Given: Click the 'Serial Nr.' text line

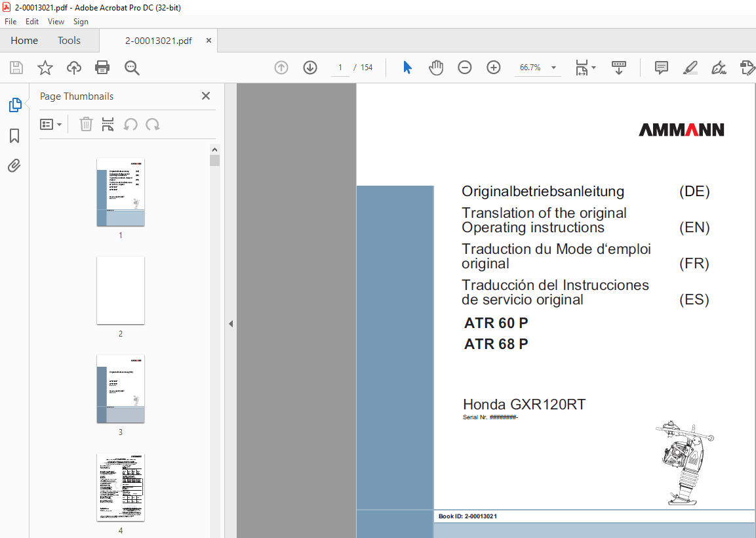Looking at the screenshot, I should [x=490, y=417].
